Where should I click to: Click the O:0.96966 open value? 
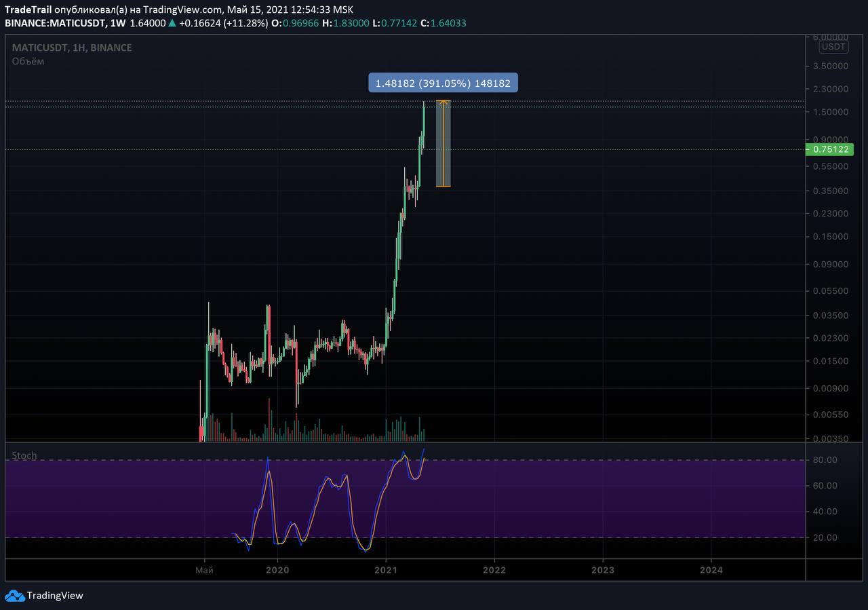pos(296,23)
